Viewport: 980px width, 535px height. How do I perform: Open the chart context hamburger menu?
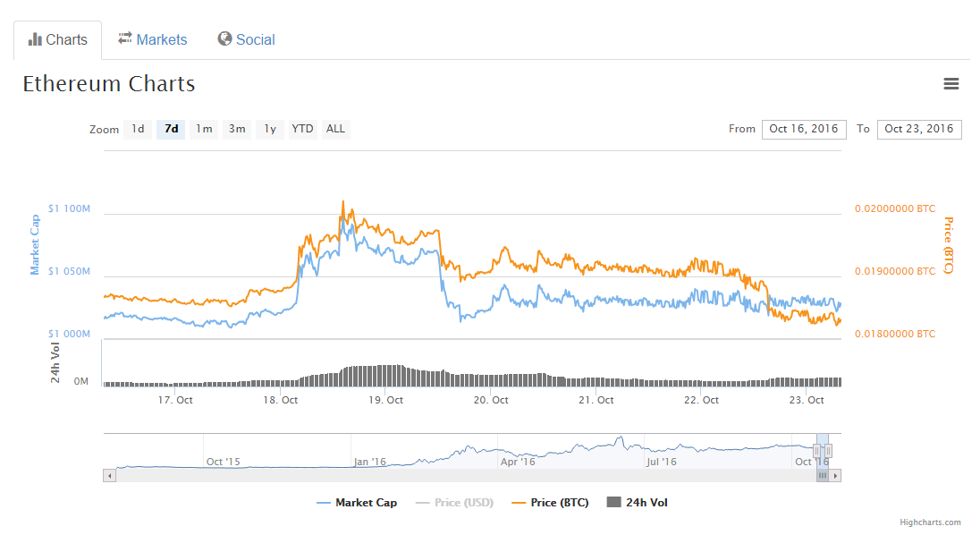click(951, 84)
